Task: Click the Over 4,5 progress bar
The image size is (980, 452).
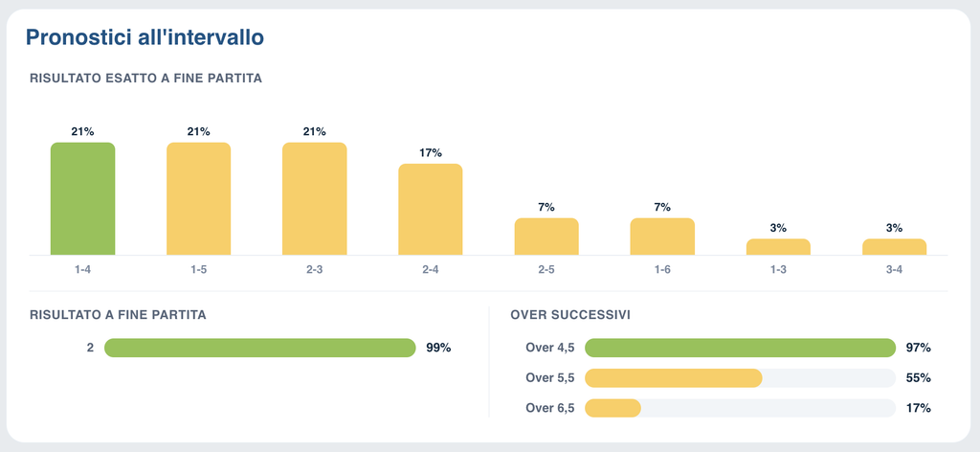Action: coord(740,348)
